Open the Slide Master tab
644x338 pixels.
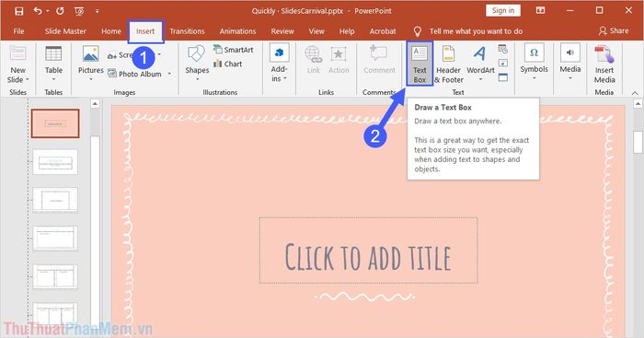[x=65, y=31]
